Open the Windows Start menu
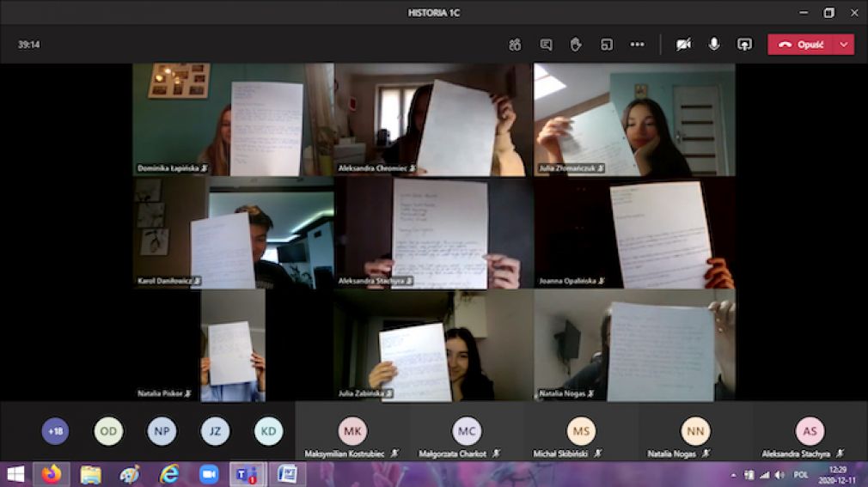 (15, 474)
